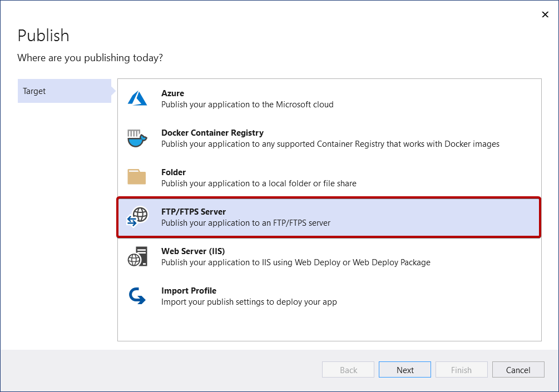Click the FTP/FTPS Server globe icon

pos(137,216)
